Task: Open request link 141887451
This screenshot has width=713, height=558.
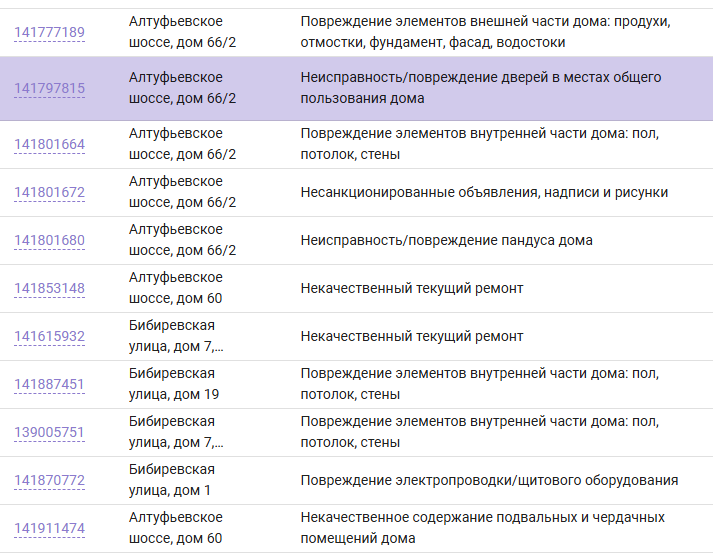Action: pyautogui.click(x=50, y=384)
